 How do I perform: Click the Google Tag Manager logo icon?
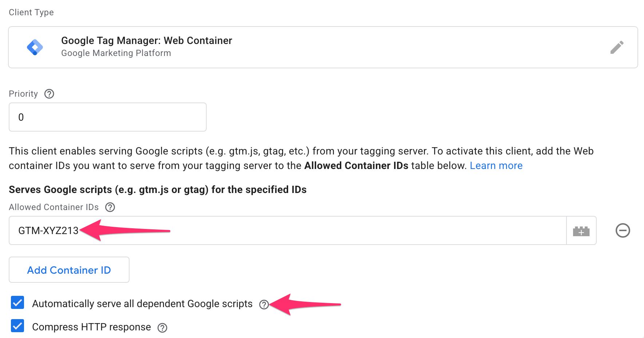(35, 47)
